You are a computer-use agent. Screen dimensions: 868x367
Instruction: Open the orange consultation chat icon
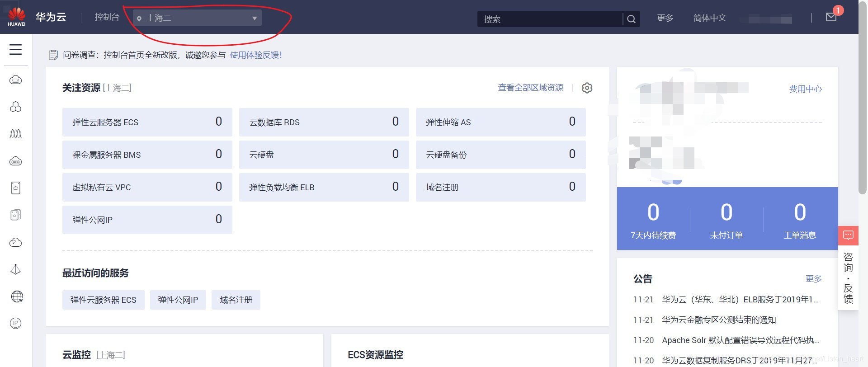click(x=848, y=235)
